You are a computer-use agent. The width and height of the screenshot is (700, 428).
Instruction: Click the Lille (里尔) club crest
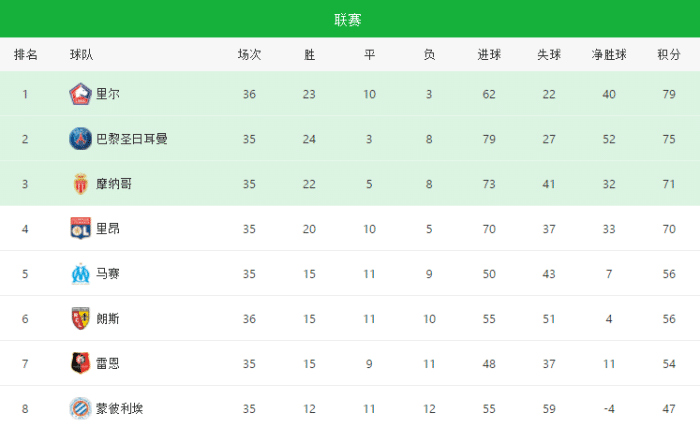click(81, 94)
